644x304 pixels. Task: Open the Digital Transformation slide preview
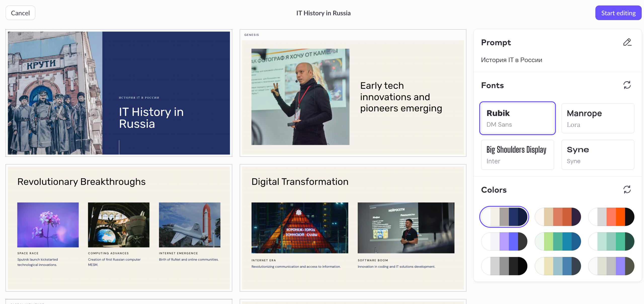click(353, 228)
